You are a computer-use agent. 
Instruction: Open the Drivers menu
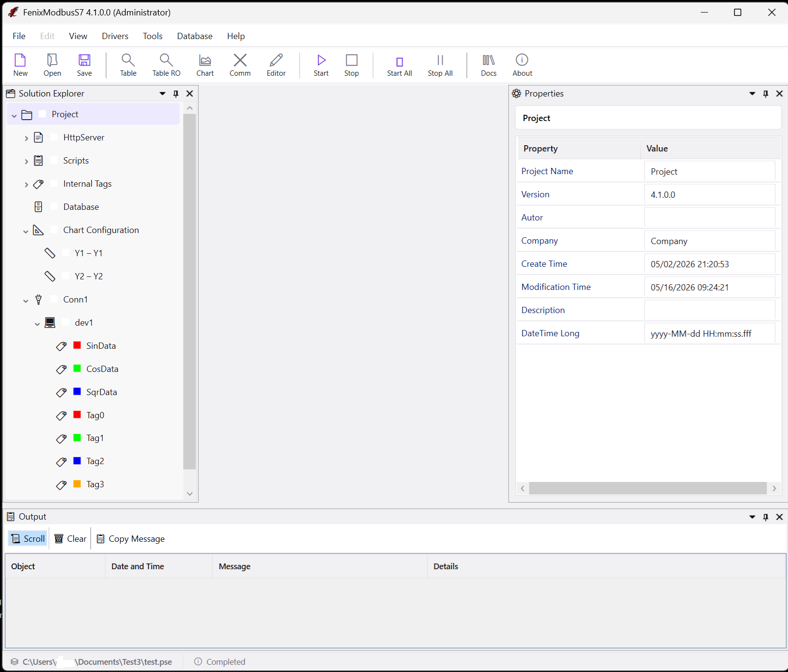coord(115,36)
